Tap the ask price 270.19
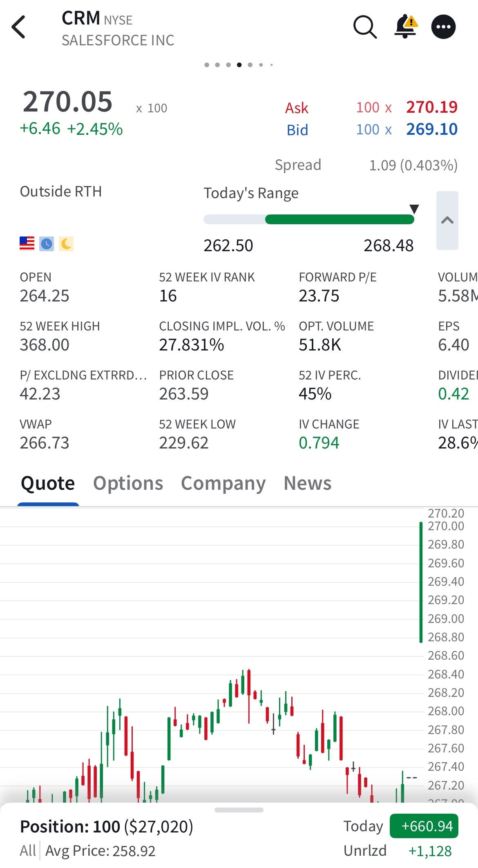Viewport: 478px width, 868px height. pyautogui.click(x=431, y=107)
